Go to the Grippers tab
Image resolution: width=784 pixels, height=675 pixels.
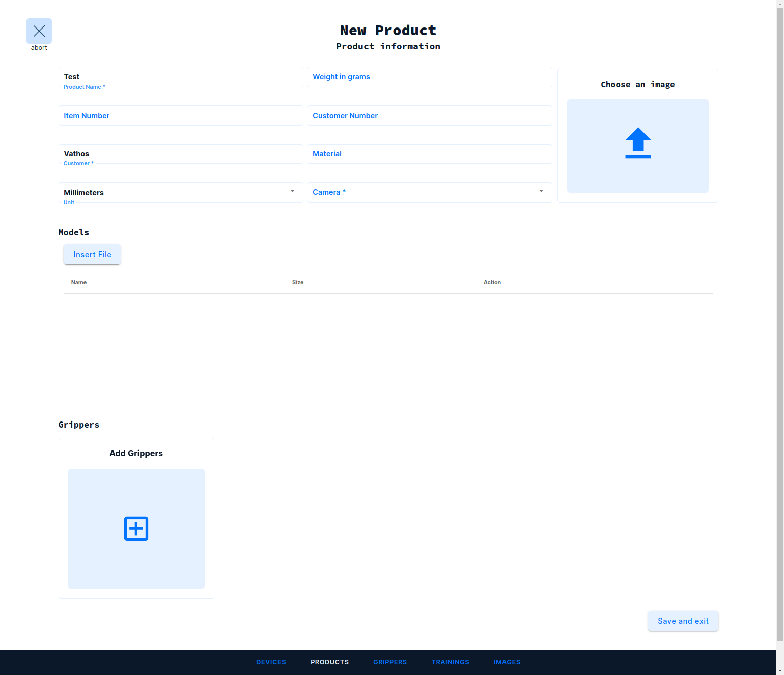(390, 662)
